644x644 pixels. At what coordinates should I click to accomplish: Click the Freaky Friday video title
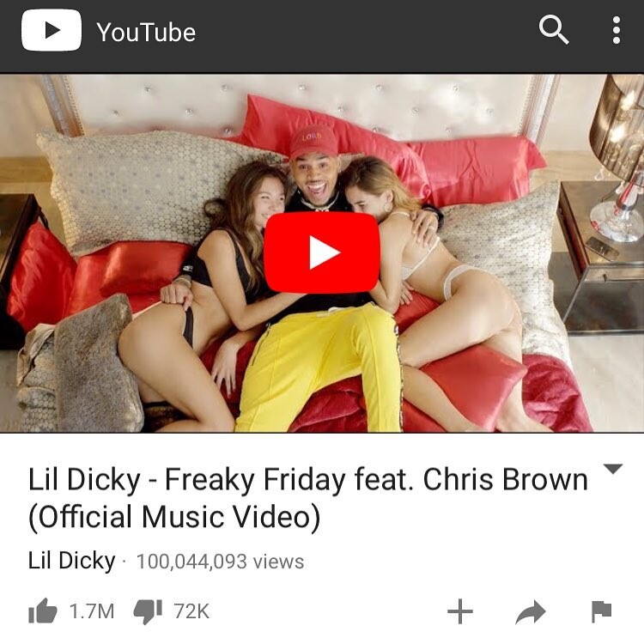[308, 497]
